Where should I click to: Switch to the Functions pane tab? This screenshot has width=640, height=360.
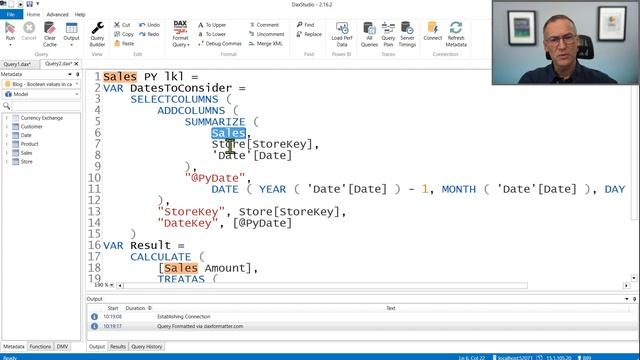[40, 347]
